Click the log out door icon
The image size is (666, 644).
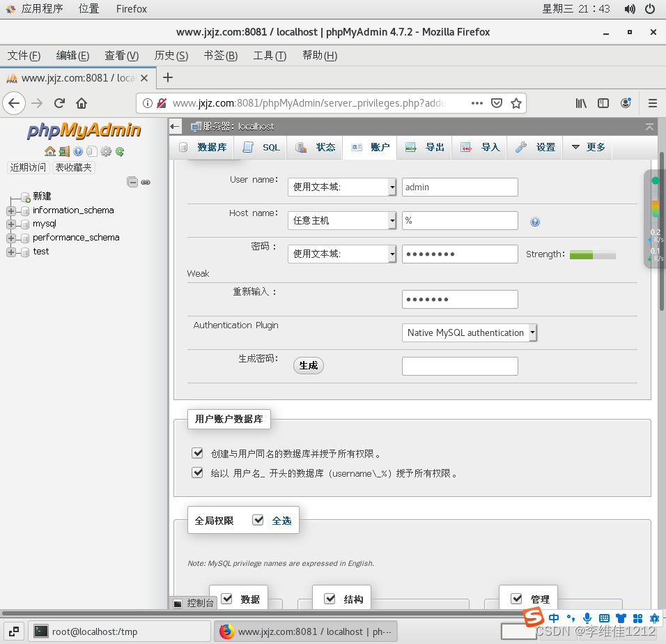(x=64, y=151)
